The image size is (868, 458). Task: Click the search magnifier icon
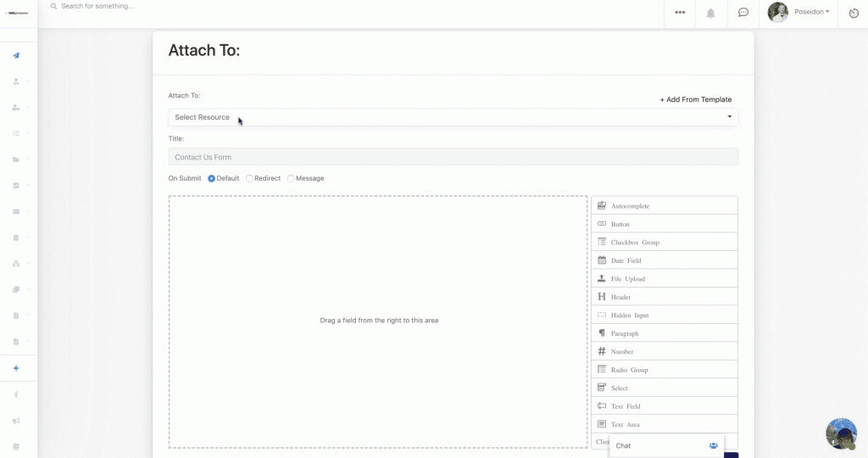coord(53,6)
